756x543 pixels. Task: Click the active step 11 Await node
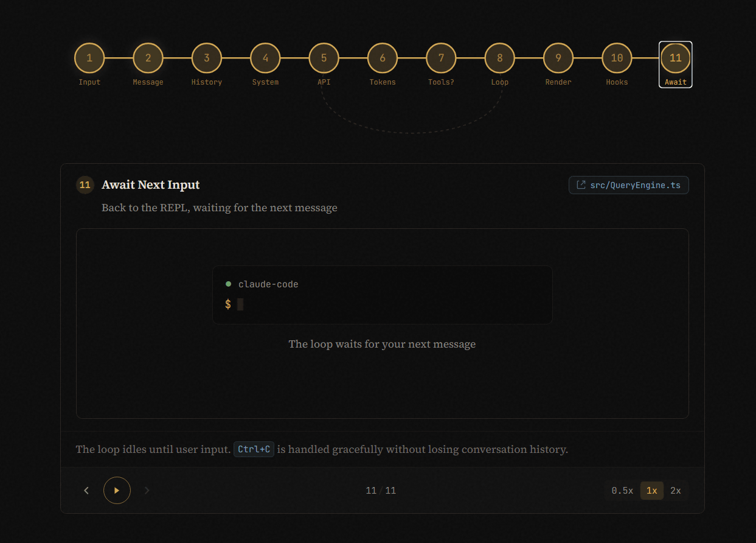pyautogui.click(x=675, y=58)
